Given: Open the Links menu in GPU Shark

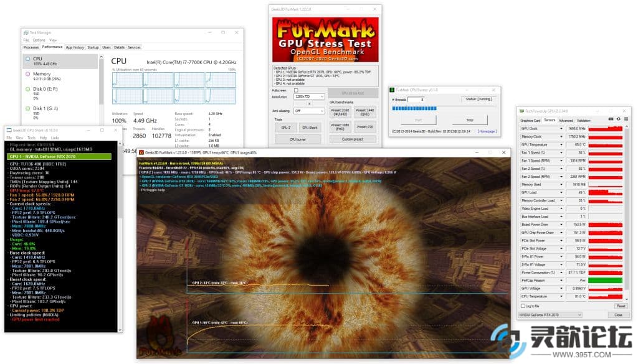Looking at the screenshot, I should (55, 138).
